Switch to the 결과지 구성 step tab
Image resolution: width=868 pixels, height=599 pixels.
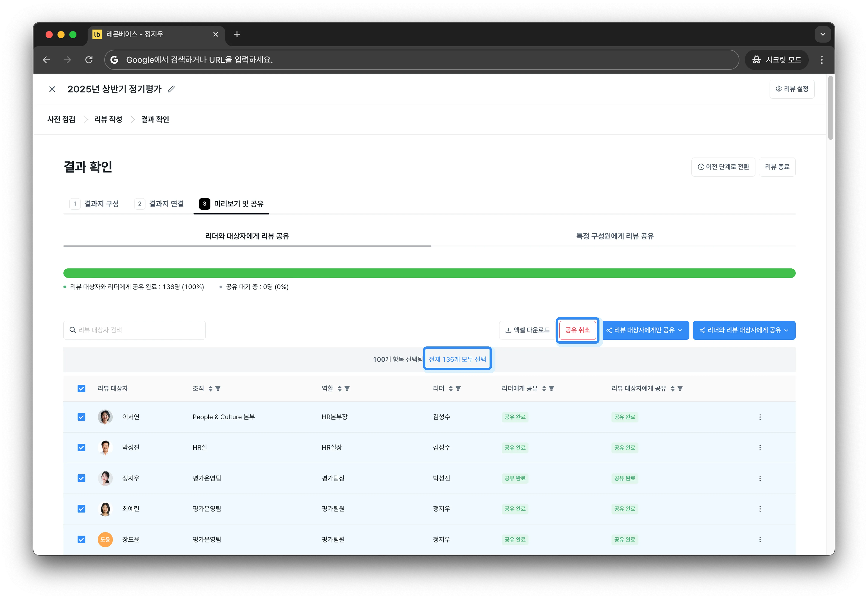click(94, 204)
